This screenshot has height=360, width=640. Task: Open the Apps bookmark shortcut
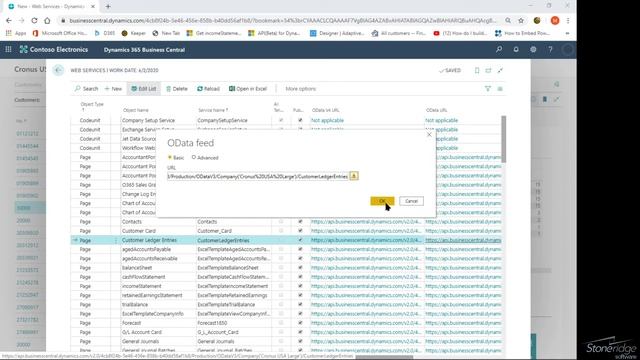[x=16, y=33]
